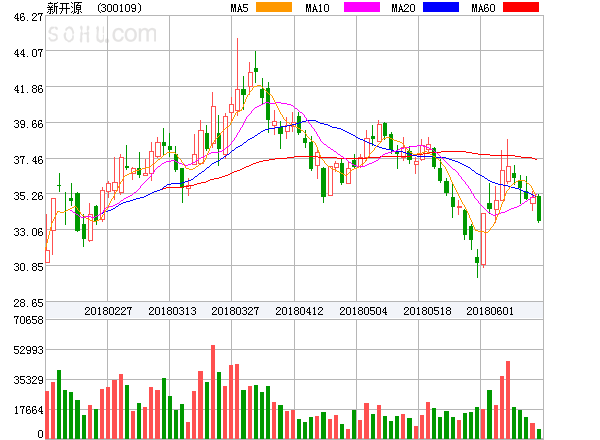This screenshot has height=440, width=600.
Task: Click the 44.07 price axis label
Action: point(28,53)
